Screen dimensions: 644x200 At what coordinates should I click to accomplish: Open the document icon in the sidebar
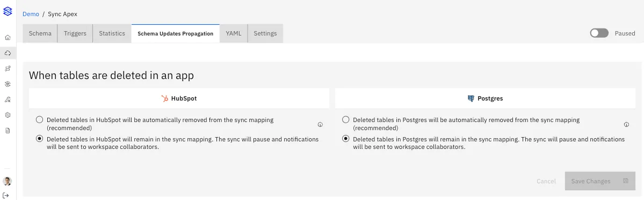tap(8, 131)
